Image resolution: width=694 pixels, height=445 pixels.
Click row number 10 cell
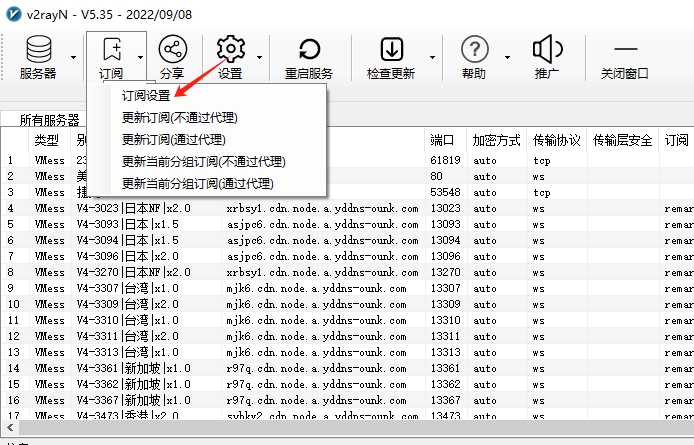coord(14,304)
